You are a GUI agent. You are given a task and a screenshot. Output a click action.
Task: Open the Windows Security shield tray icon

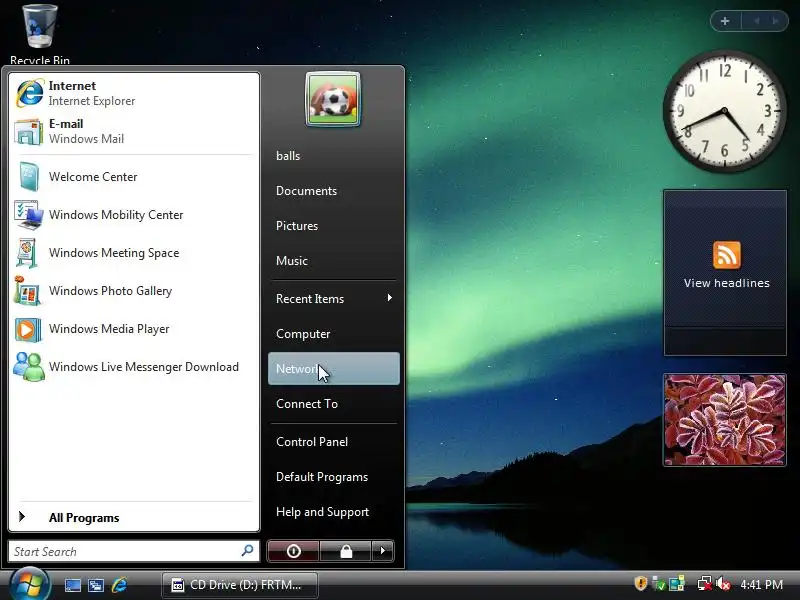641,583
